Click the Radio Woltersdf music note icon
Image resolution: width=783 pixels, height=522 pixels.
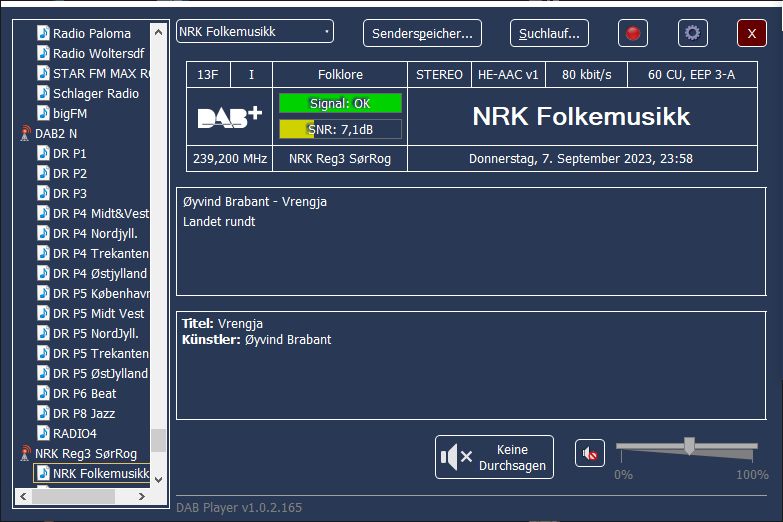(x=43, y=53)
